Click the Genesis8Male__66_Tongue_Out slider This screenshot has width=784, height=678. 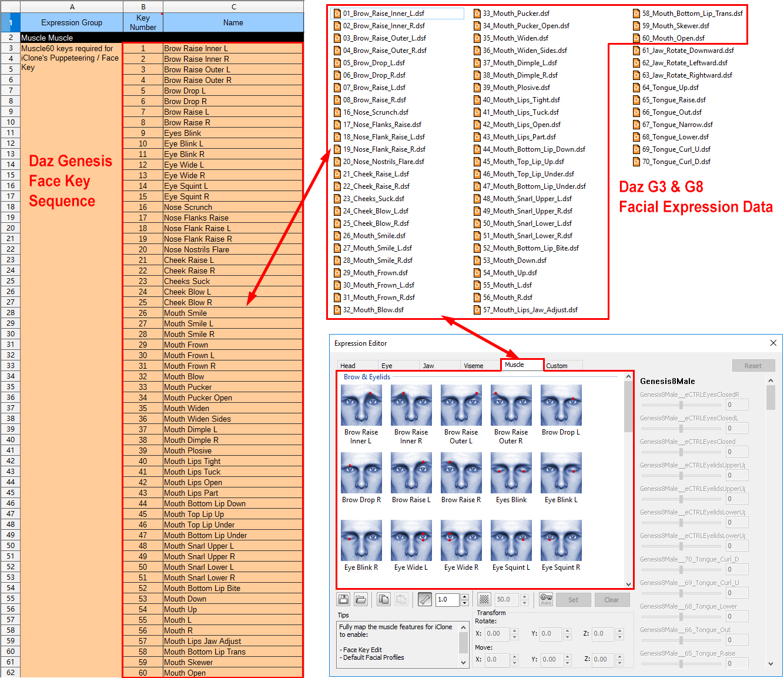(681, 640)
